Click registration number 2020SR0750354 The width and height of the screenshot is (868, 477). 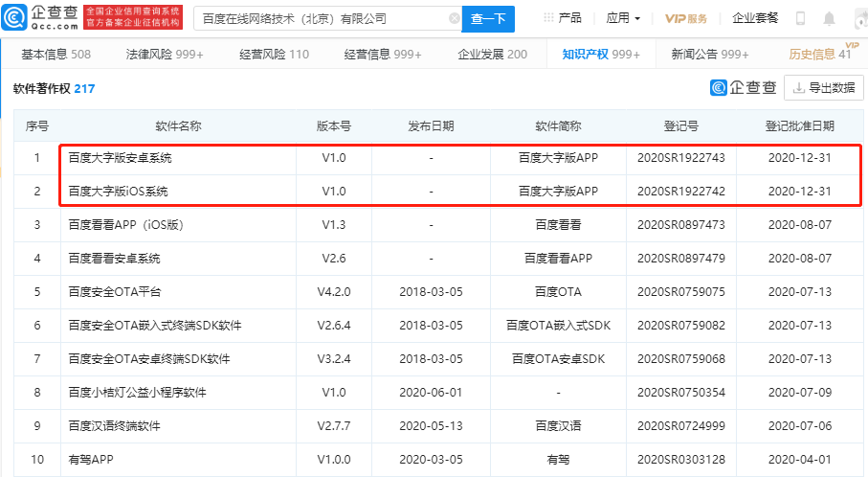click(680, 393)
